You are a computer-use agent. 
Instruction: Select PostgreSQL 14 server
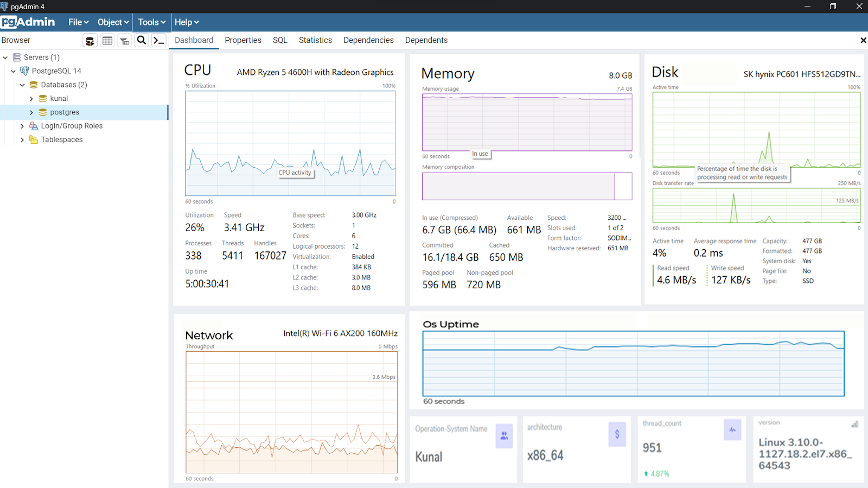56,71
